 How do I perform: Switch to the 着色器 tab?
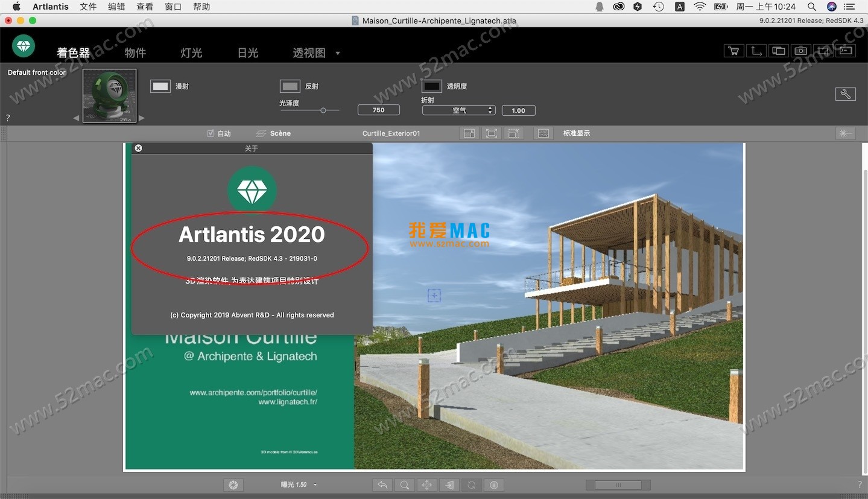(74, 53)
